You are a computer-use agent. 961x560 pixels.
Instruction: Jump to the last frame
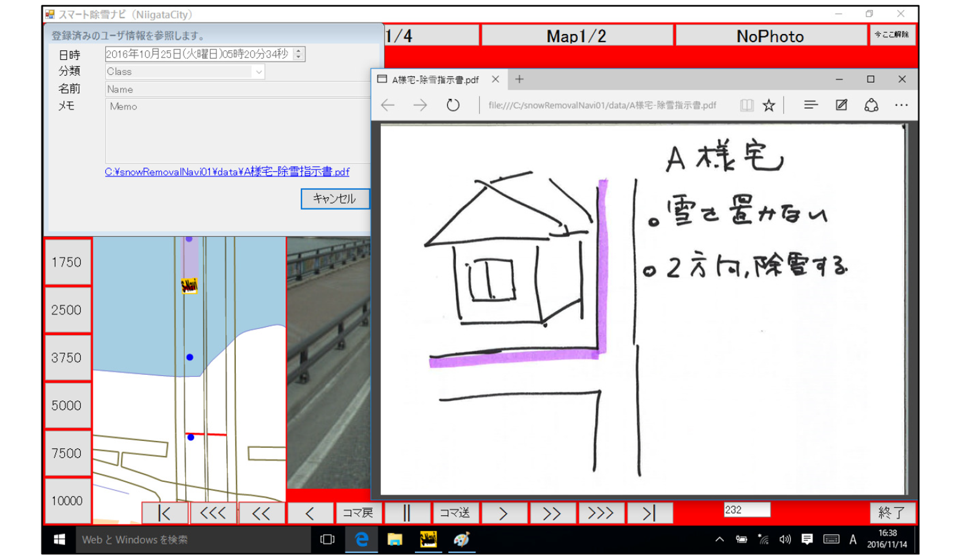pyautogui.click(x=649, y=513)
